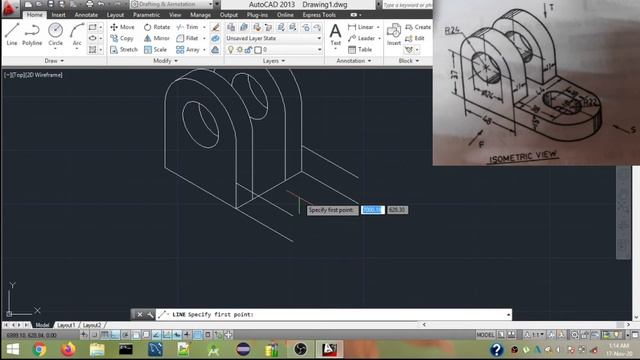The width and height of the screenshot is (640, 360).
Task: Toggle the MODEL space button
Action: tap(485, 335)
